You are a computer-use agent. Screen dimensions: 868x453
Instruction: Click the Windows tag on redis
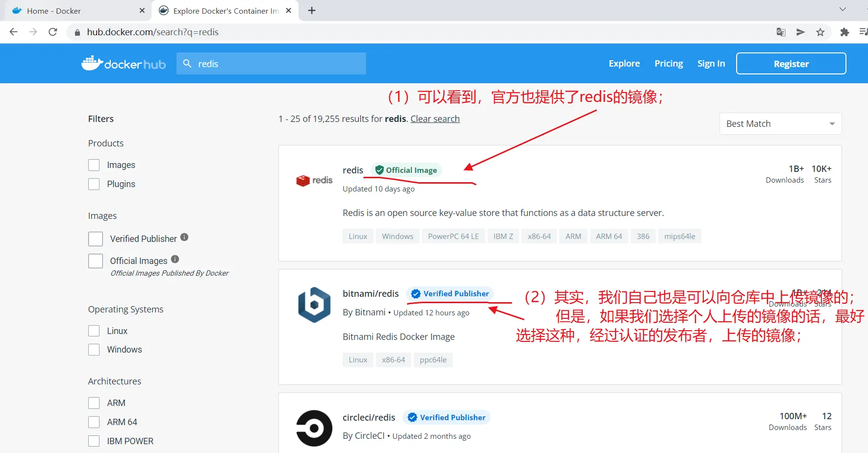pos(397,237)
